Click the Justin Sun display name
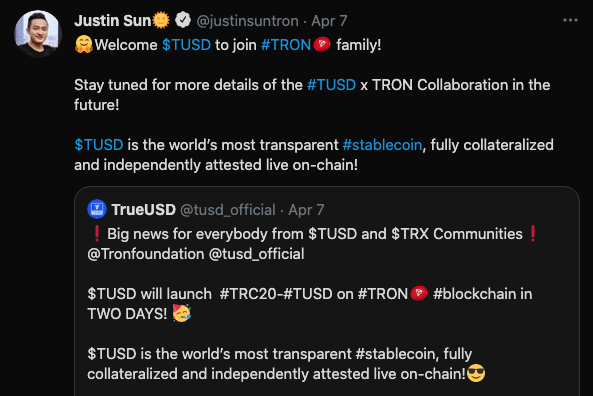The image size is (593, 396). click(x=113, y=21)
